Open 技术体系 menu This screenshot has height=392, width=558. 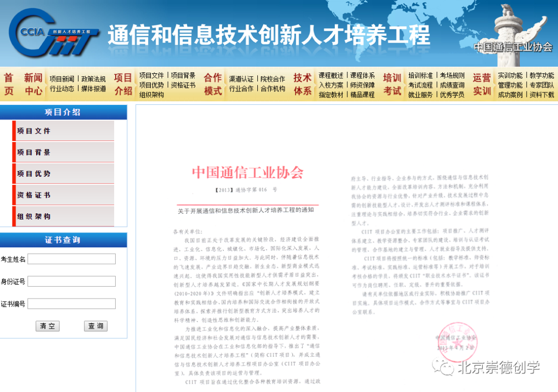tap(302, 84)
